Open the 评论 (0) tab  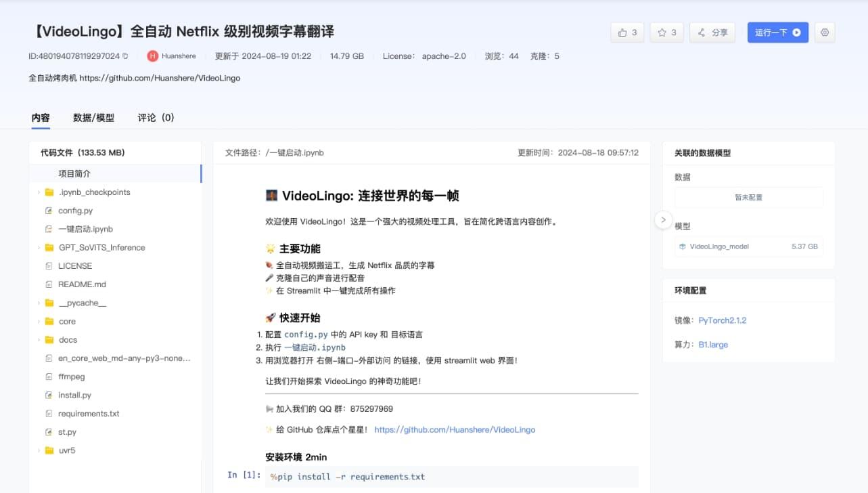(x=156, y=116)
